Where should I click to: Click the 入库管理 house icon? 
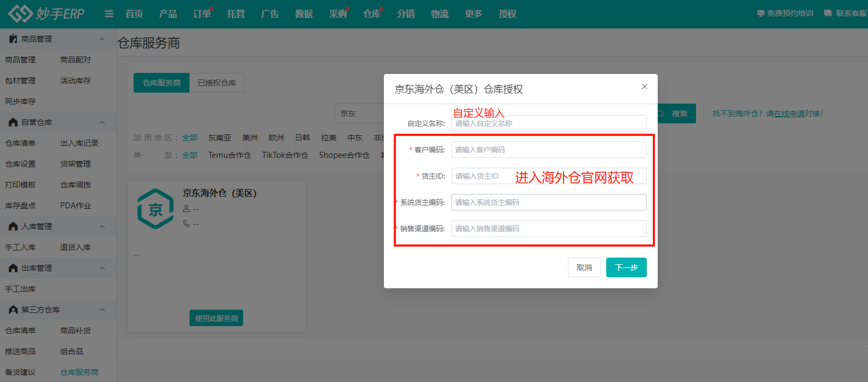[x=13, y=226]
